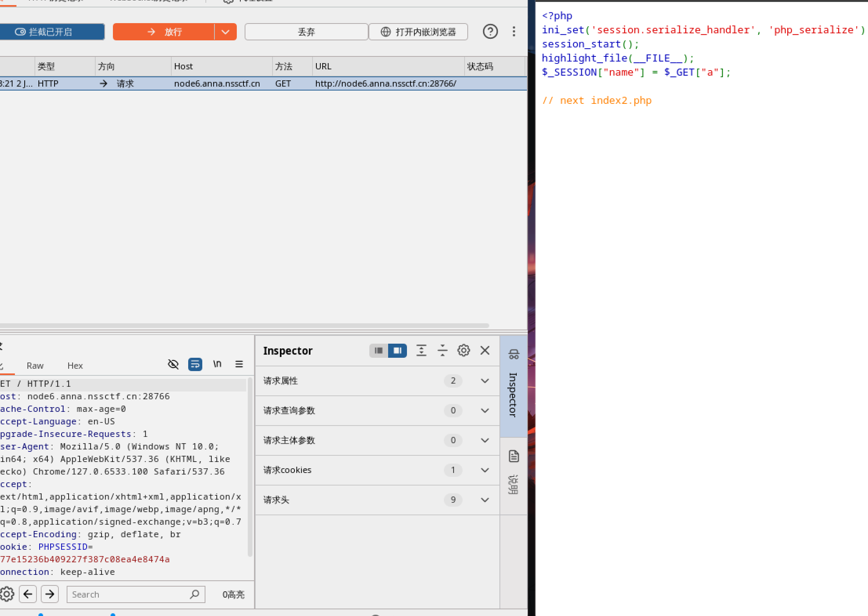The width and height of the screenshot is (868, 616).
Task: Open the three-dot options menu
Action: 514,31
